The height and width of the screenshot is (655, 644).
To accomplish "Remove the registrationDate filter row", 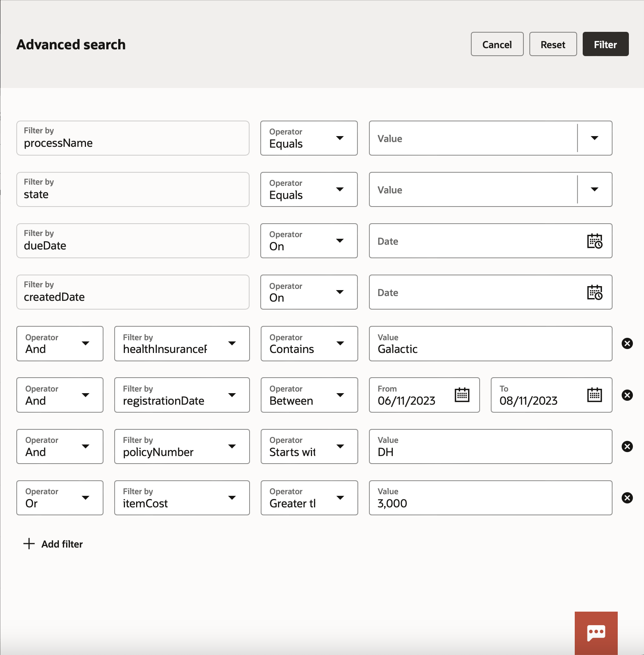I will [627, 395].
